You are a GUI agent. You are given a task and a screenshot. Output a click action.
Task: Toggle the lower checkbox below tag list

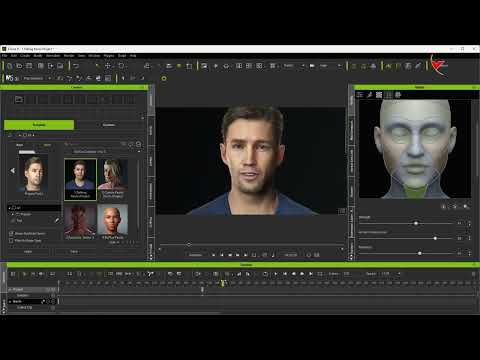[x=11, y=240]
